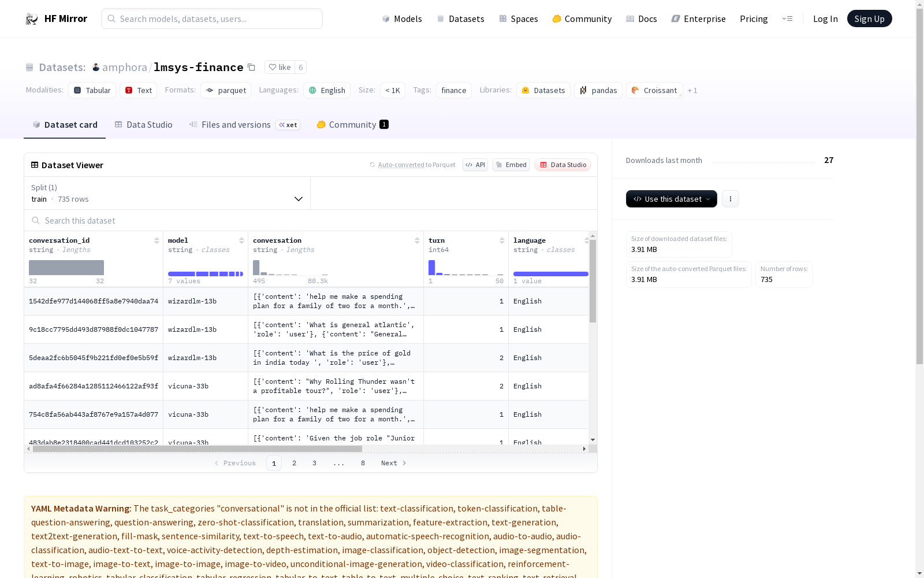
Task: Click the Embed button
Action: pos(511,165)
